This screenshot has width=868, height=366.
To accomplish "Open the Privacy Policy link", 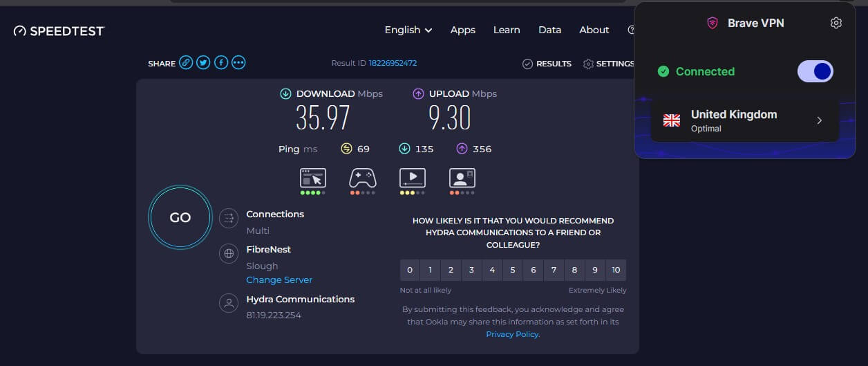I will (x=512, y=334).
